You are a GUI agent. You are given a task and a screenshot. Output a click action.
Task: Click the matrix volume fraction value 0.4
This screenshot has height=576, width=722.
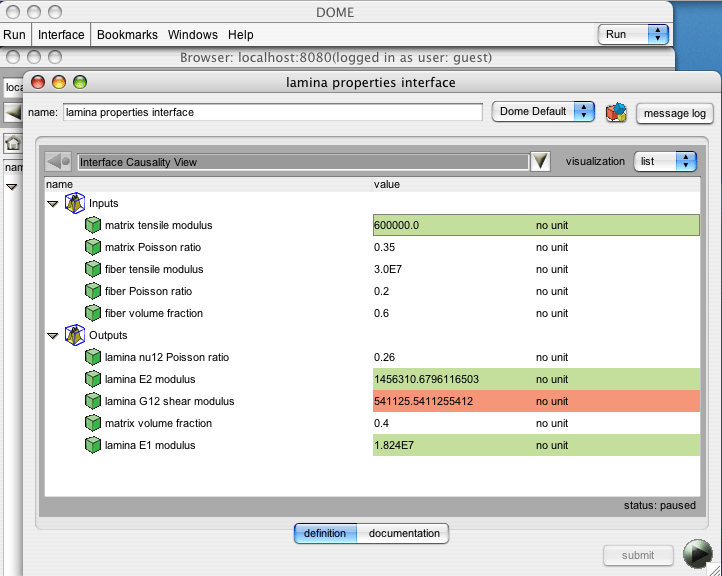[x=381, y=423]
